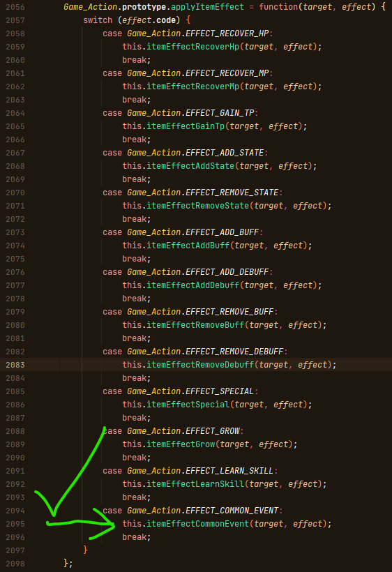Viewport: 392px width, 572px height.
Task: Click EFFECT_ADD_BUFF constant in the case statement
Action: tap(223, 232)
